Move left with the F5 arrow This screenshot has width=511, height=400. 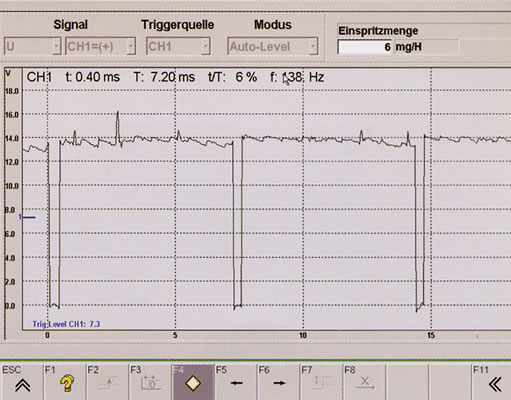(x=236, y=383)
